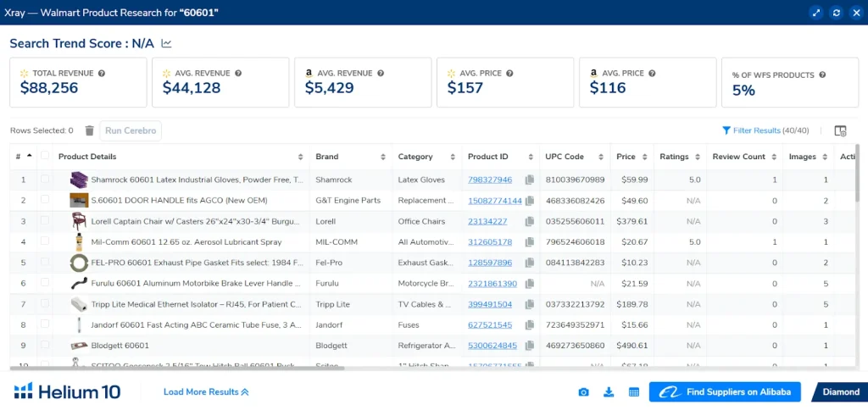
Task: Refresh the Xray results
Action: coord(836,13)
